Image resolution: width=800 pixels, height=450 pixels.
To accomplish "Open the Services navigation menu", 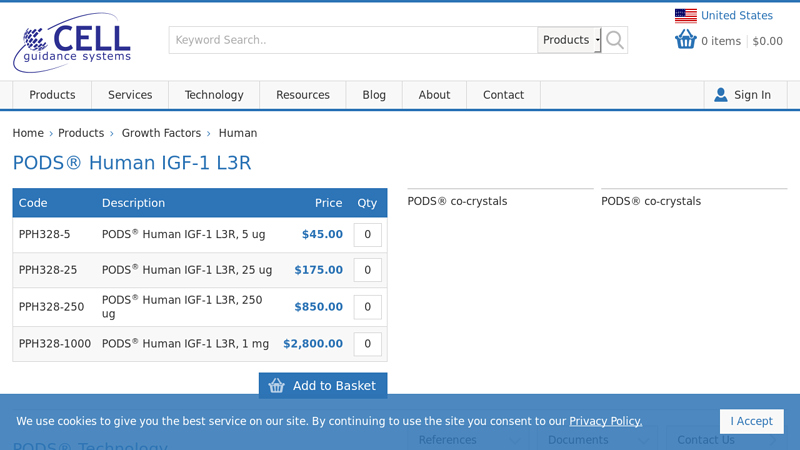I will (130, 95).
